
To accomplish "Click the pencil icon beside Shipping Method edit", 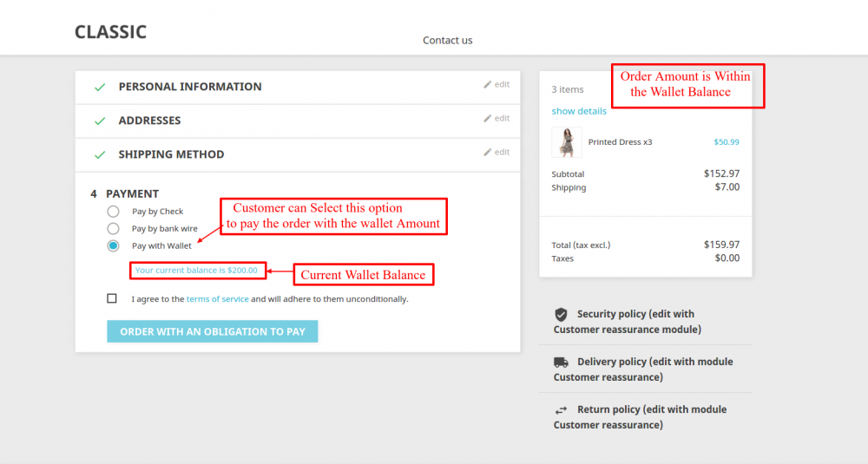I will click(487, 152).
